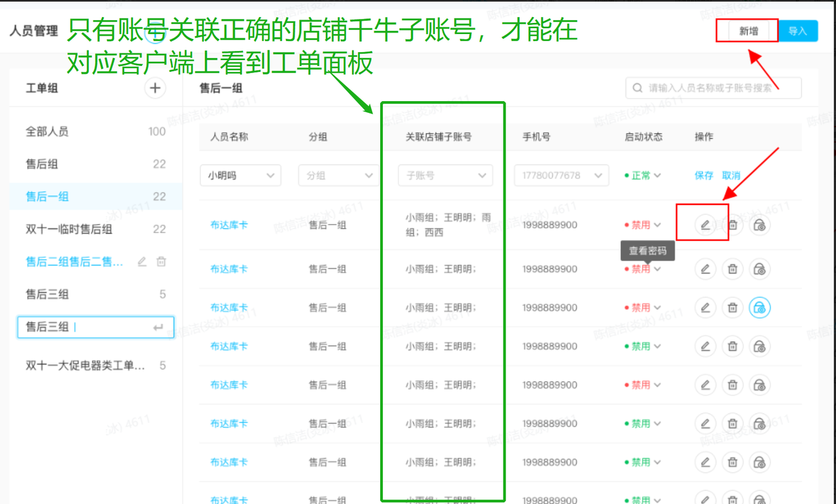Open 布达库卡 link in the 西西 row
This screenshot has height=504, width=836.
coord(229,225)
